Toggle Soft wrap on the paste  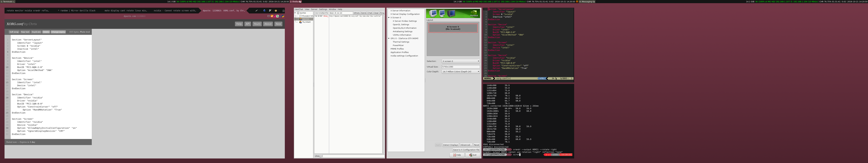click(14, 32)
